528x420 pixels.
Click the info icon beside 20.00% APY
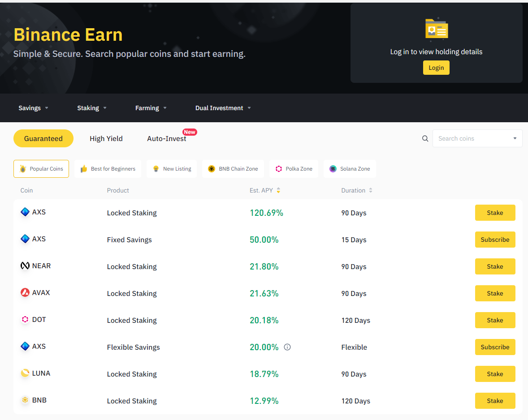tap(287, 347)
